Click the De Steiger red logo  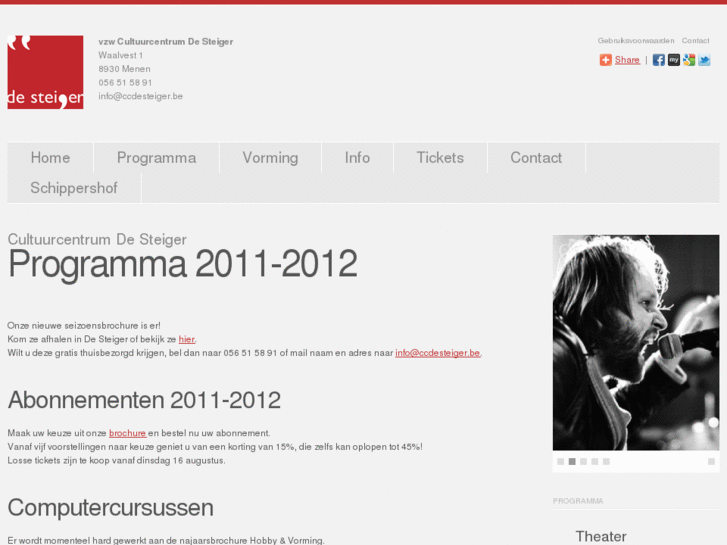coord(45,72)
